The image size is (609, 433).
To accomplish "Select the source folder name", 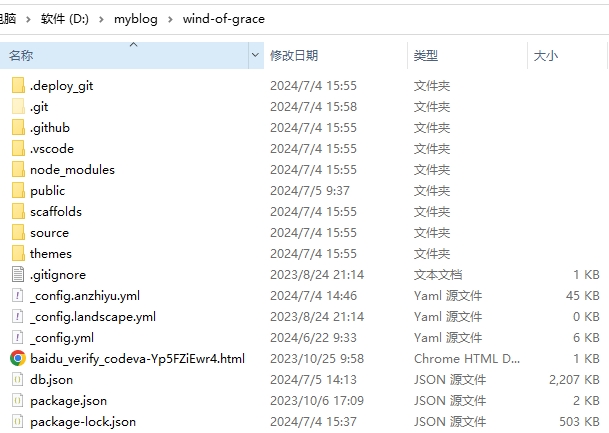I will point(49,233).
